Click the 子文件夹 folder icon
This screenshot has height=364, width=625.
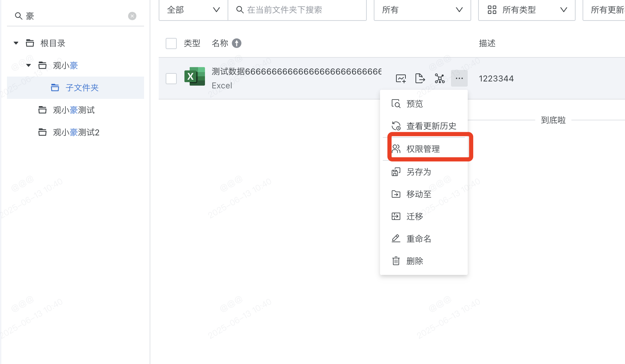[55, 88]
